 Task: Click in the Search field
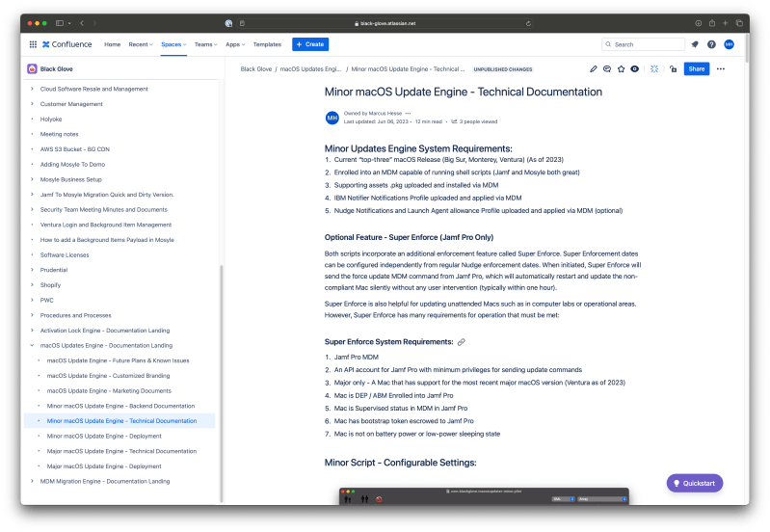tap(643, 44)
